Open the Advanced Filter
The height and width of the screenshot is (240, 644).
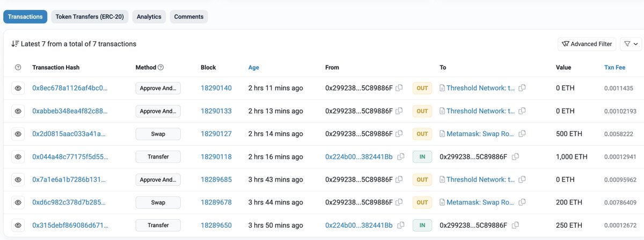[587, 44]
